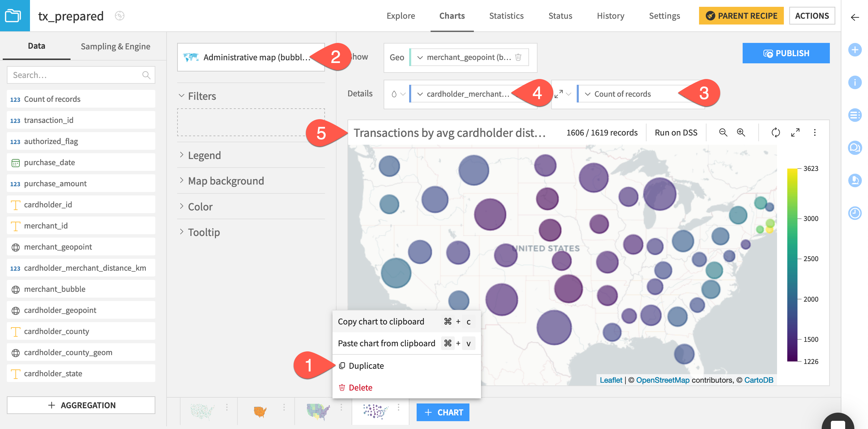Select the cardholder_merchant_distance_km column

[81, 268]
